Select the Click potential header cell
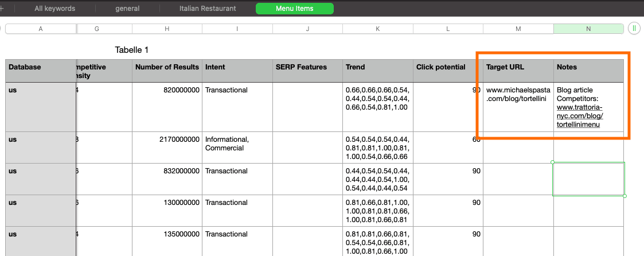This screenshot has width=644, height=256. (x=448, y=67)
